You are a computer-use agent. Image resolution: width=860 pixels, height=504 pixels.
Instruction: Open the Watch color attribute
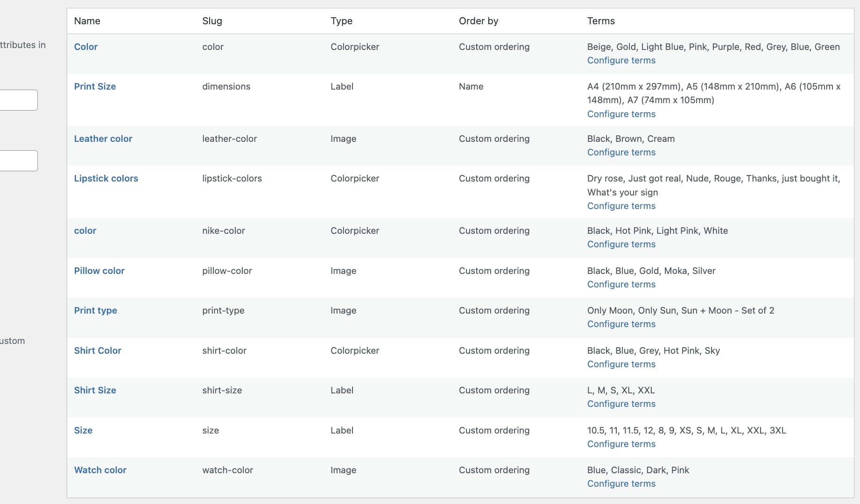coord(100,470)
